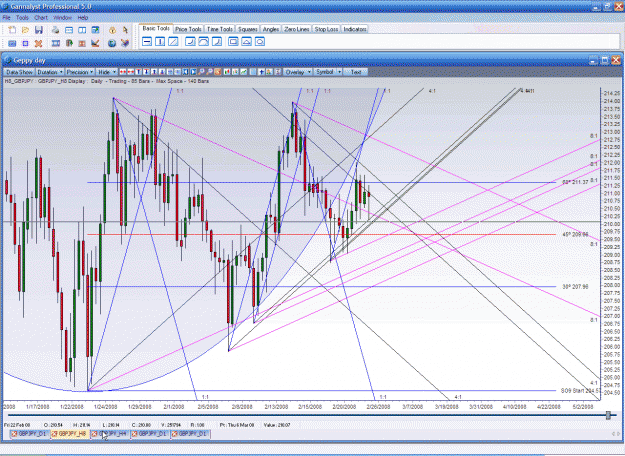Switch to the GBPJPY_H4 chart tab
The width and height of the screenshot is (625, 456).
(110, 434)
